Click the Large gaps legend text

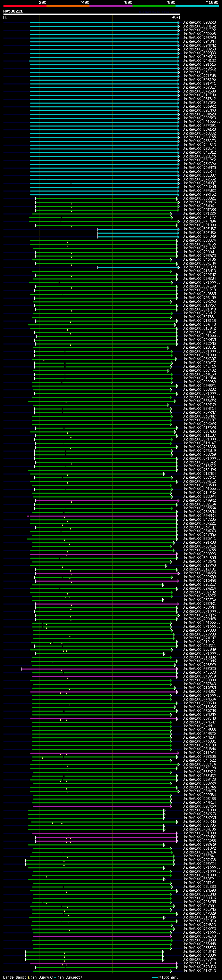(x=43, y=977)
